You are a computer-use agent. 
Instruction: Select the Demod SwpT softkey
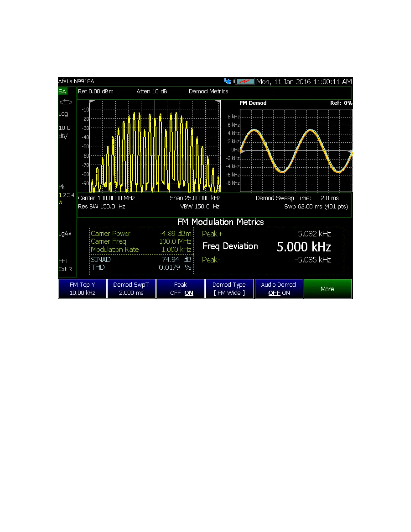(x=131, y=289)
